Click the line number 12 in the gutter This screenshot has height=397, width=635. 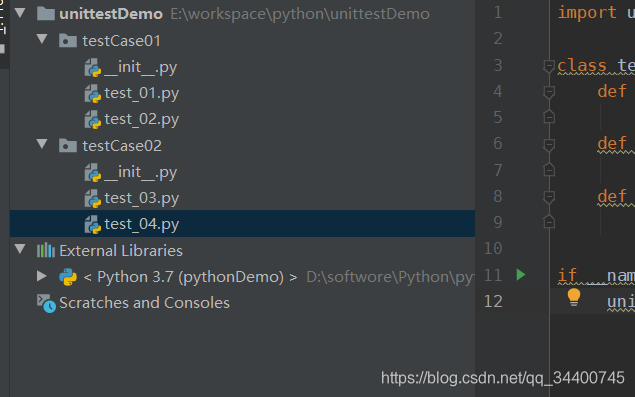pyautogui.click(x=493, y=301)
